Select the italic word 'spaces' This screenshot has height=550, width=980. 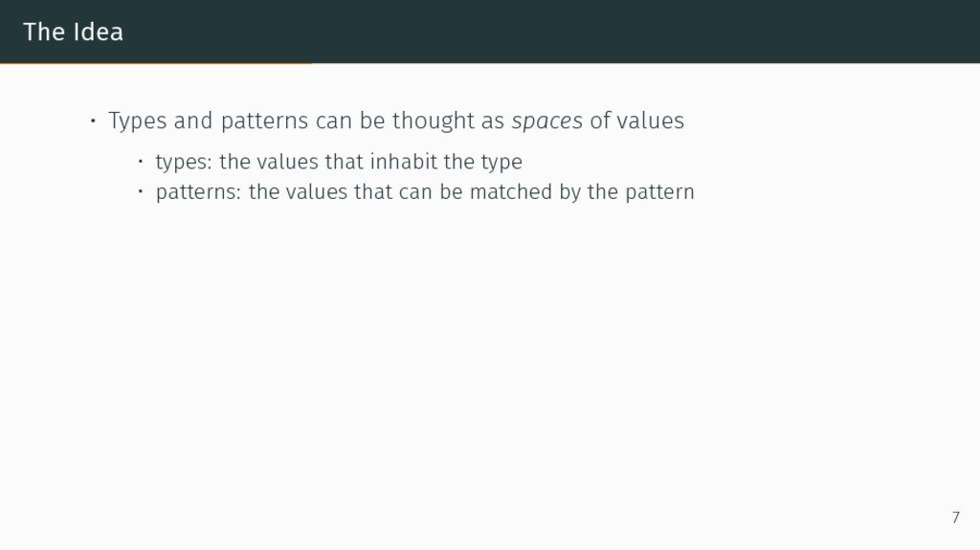tap(546, 121)
